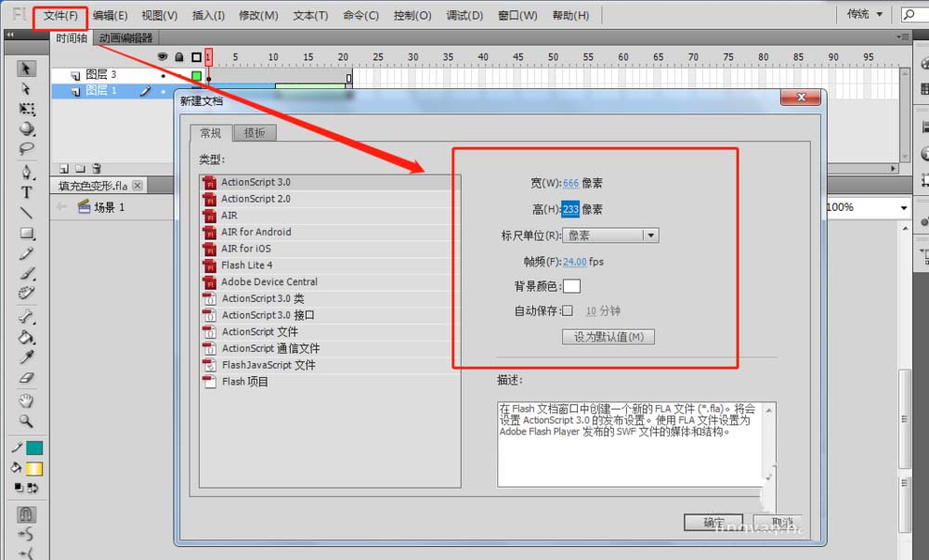The width and height of the screenshot is (929, 560).
Task: Select the Rectangle tool
Action: tap(27, 233)
